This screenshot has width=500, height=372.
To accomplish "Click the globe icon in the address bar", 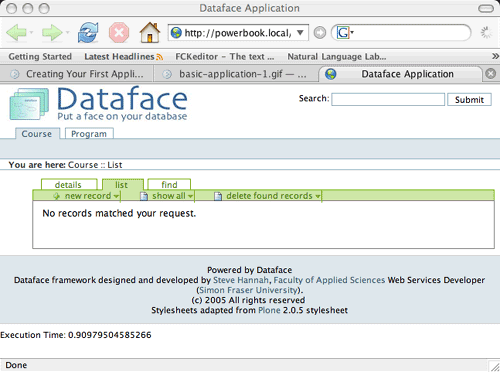I will [176, 33].
